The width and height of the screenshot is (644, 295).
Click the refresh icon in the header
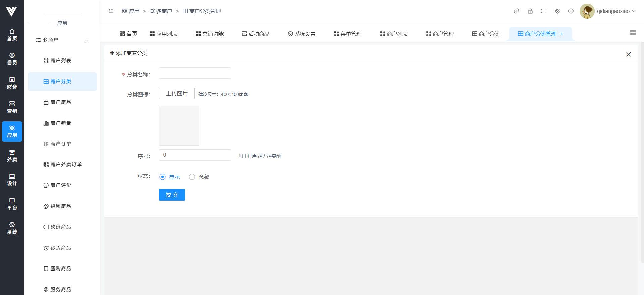(571, 11)
